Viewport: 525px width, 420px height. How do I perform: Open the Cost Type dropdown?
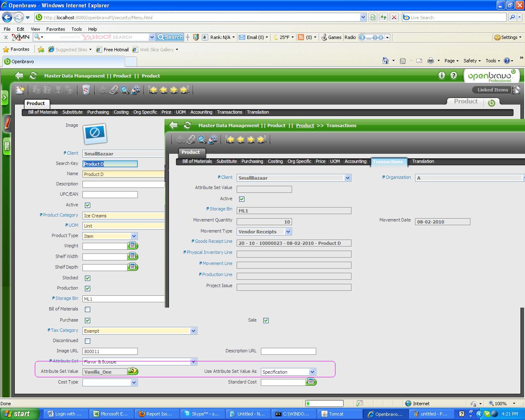tap(134, 382)
